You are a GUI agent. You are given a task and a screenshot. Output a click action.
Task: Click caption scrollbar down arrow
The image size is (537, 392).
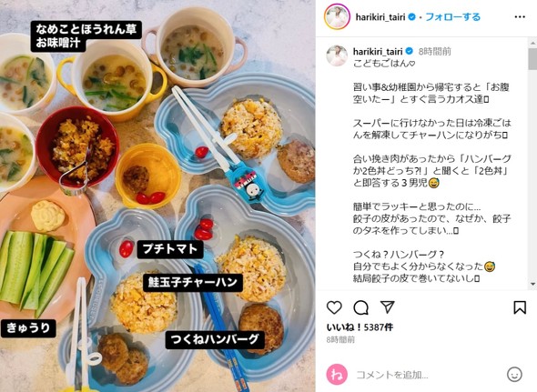coord(532,284)
